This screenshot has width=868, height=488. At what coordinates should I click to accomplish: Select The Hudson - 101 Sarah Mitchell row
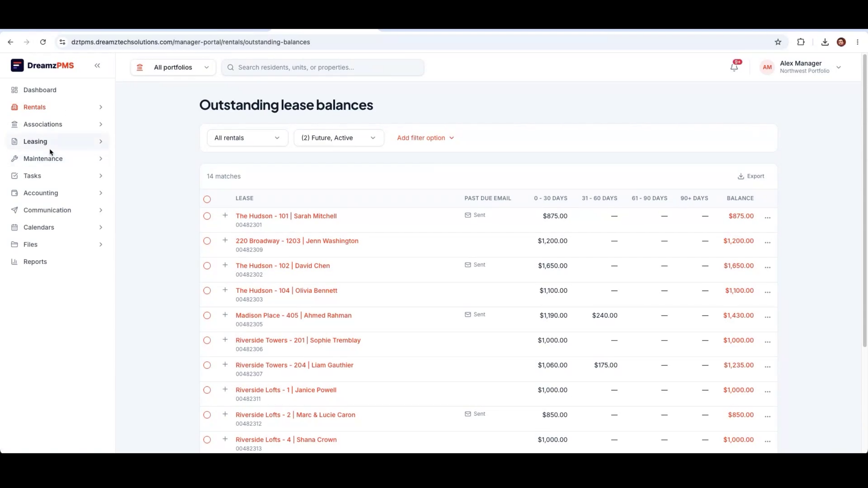tap(207, 216)
